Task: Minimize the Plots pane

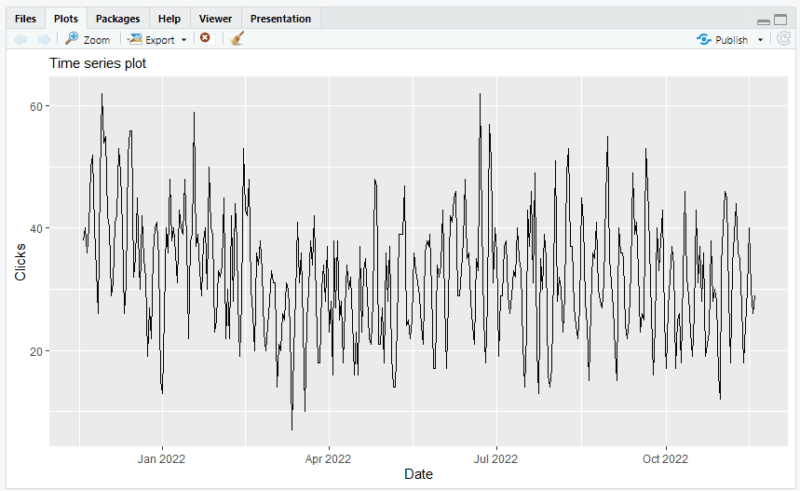Action: click(x=764, y=20)
